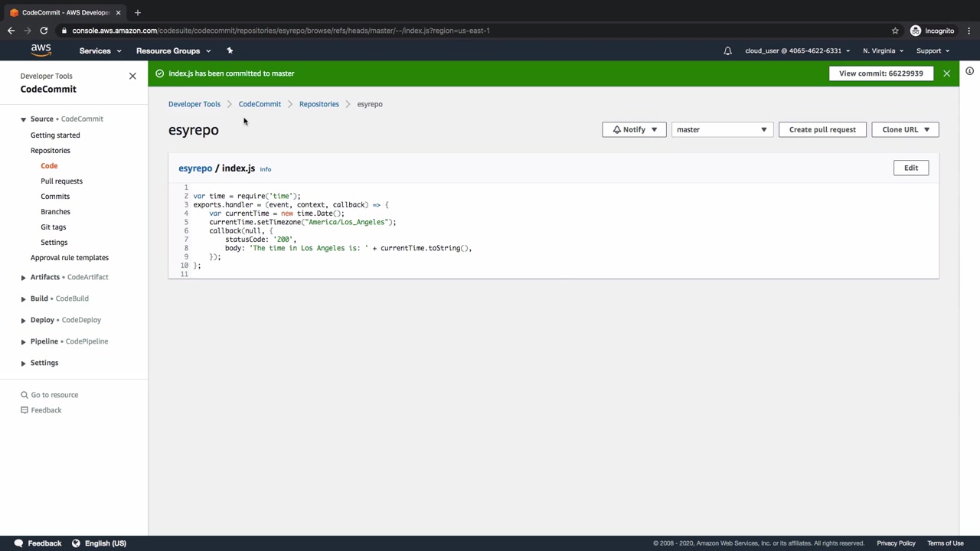This screenshot has width=980, height=551.
Task: Click the CodeCommit title in sidebar header
Action: 48,89
